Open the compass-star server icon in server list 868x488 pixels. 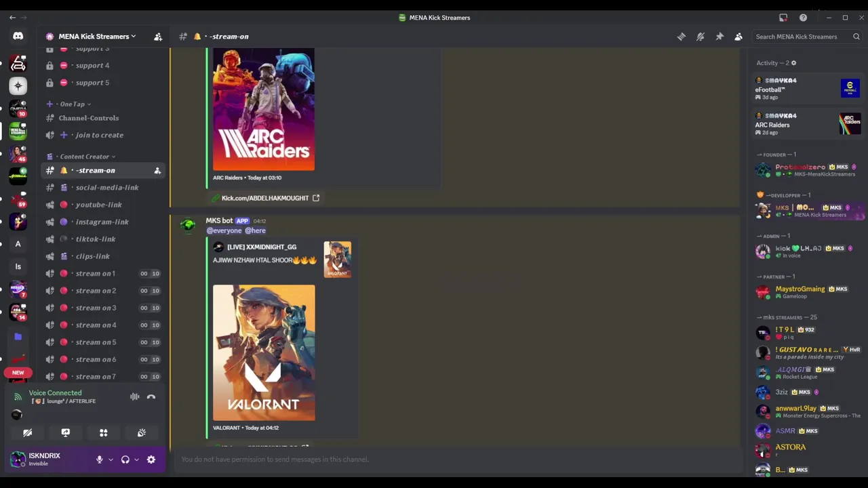(x=18, y=85)
